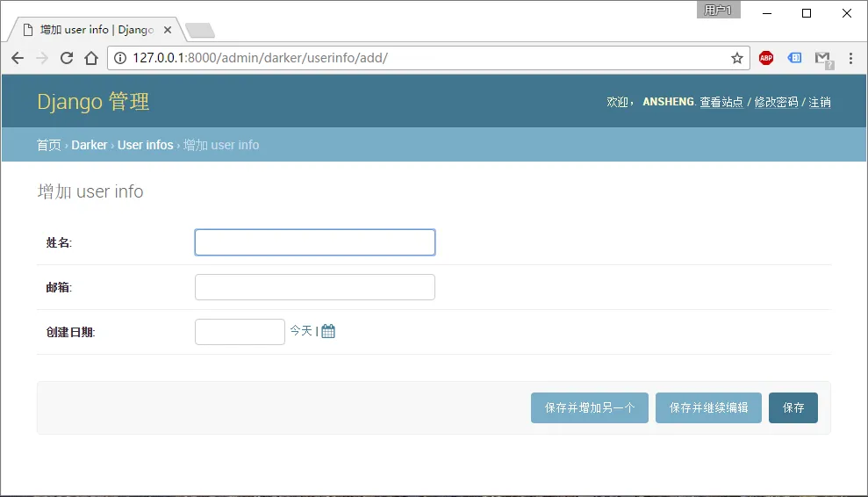Go to browser Home page
The height and width of the screenshot is (497, 868).
click(91, 58)
